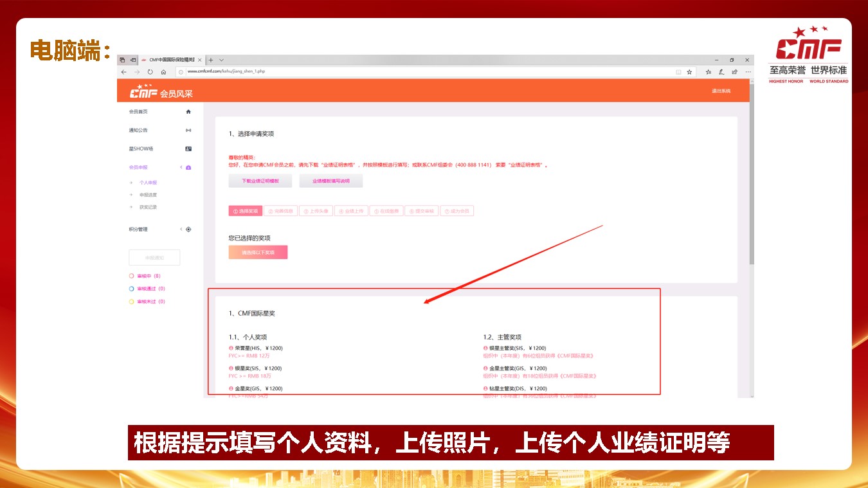
Task: Go to the browser home page icon
Action: [164, 72]
